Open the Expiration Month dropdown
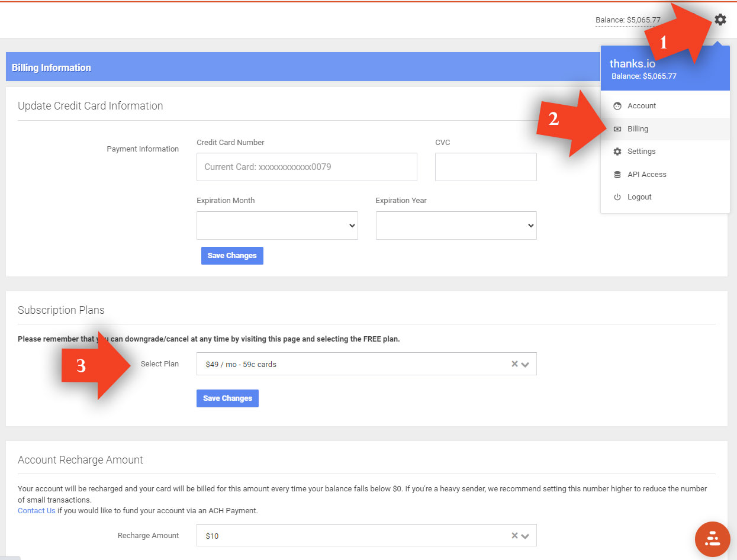 coord(277,226)
